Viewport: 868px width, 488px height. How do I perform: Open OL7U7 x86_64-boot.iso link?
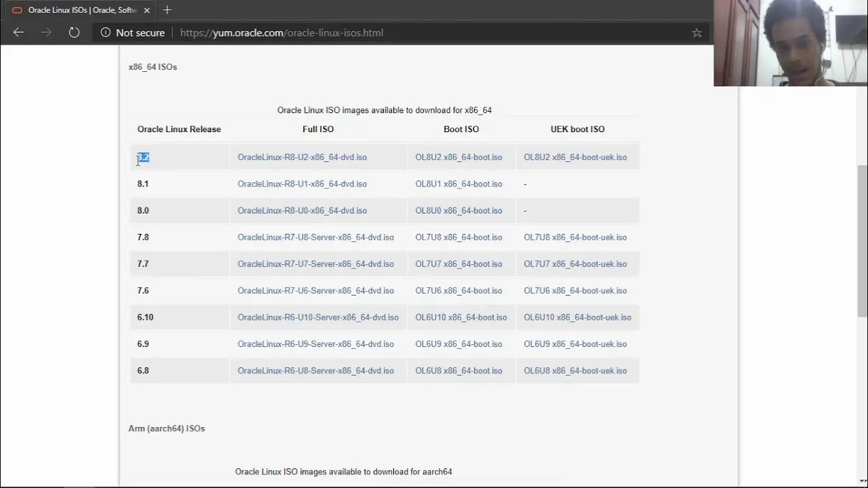[x=458, y=264]
